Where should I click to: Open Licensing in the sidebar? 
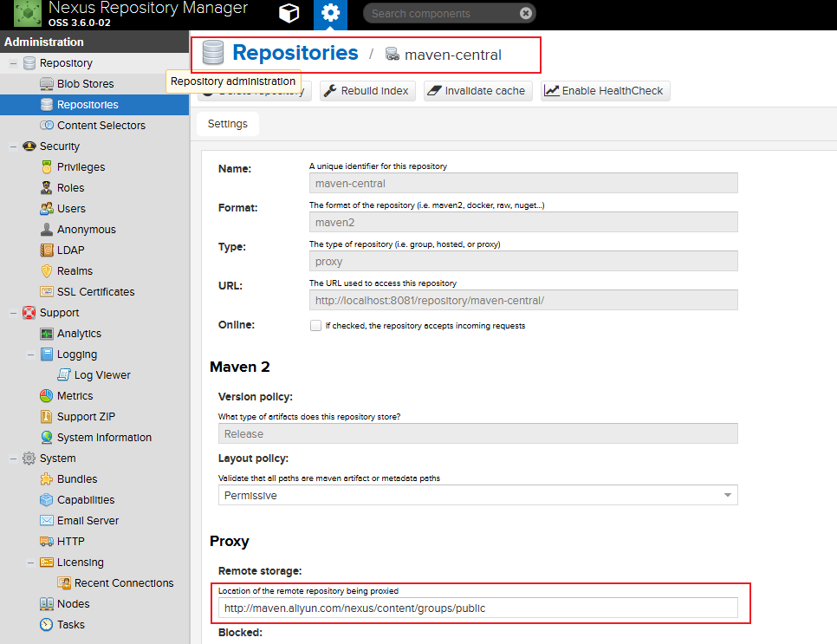click(x=80, y=563)
